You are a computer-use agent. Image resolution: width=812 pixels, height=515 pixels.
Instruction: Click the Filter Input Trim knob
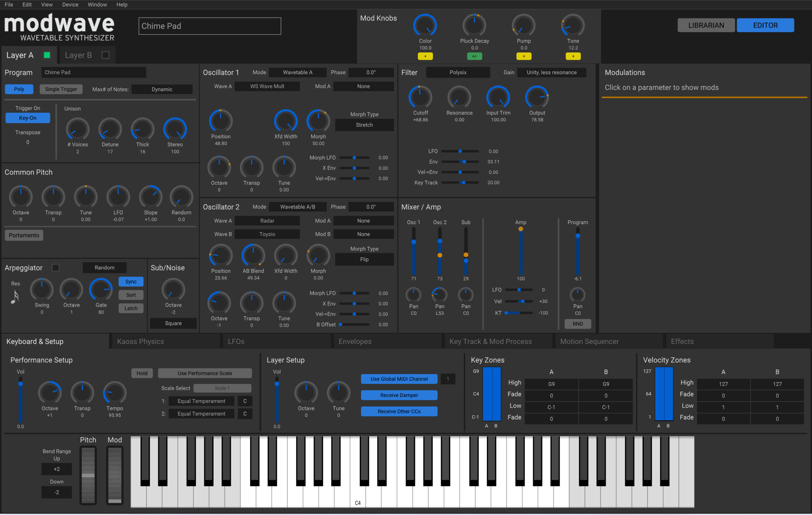(x=498, y=97)
